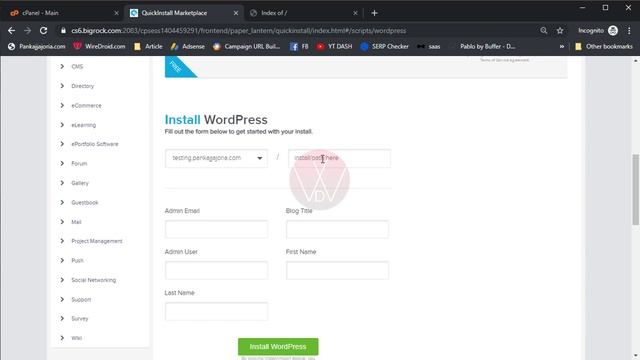Image resolution: width=640 pixels, height=360 pixels.
Task: Click the Install WordPress button
Action: [x=278, y=347]
